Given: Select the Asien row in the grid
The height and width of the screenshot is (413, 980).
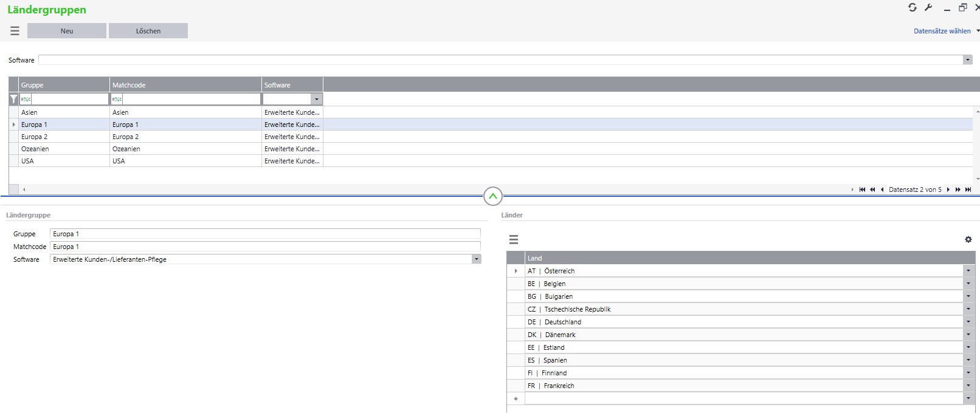Looking at the screenshot, I should pyautogui.click(x=61, y=112).
